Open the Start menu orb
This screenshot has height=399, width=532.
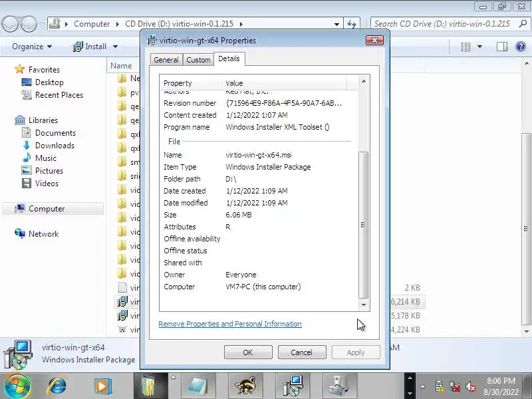click(x=17, y=386)
